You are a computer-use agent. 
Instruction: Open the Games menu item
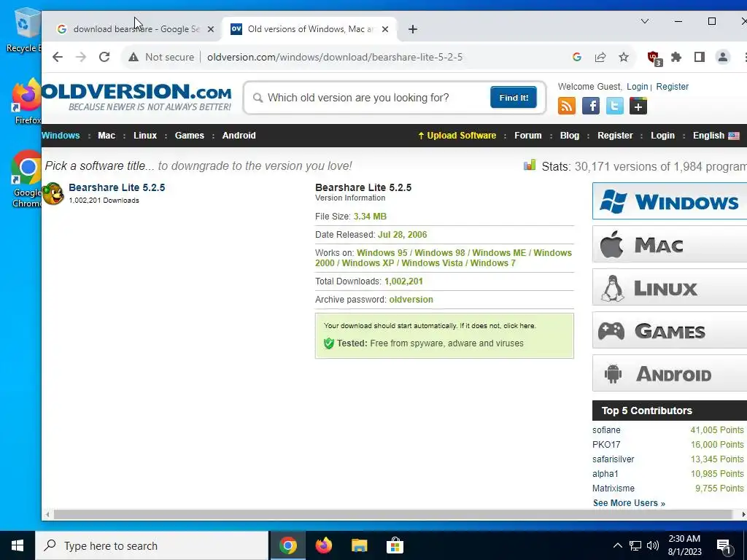[189, 135]
